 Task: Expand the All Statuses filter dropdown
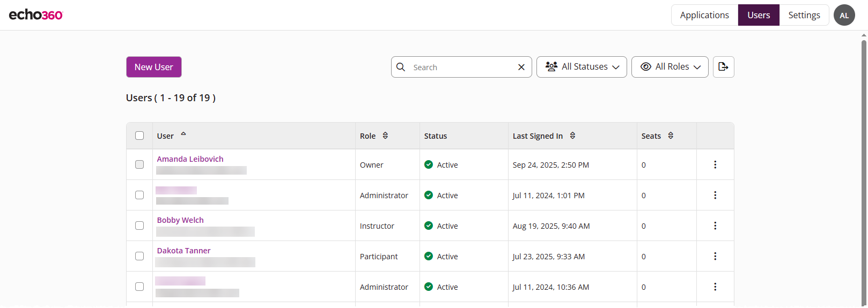point(582,67)
